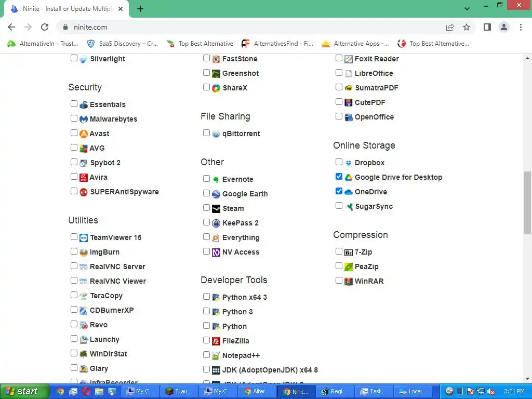This screenshot has height=399, width=532.
Task: Click the CDBurnerXP icon
Action: 84,311
